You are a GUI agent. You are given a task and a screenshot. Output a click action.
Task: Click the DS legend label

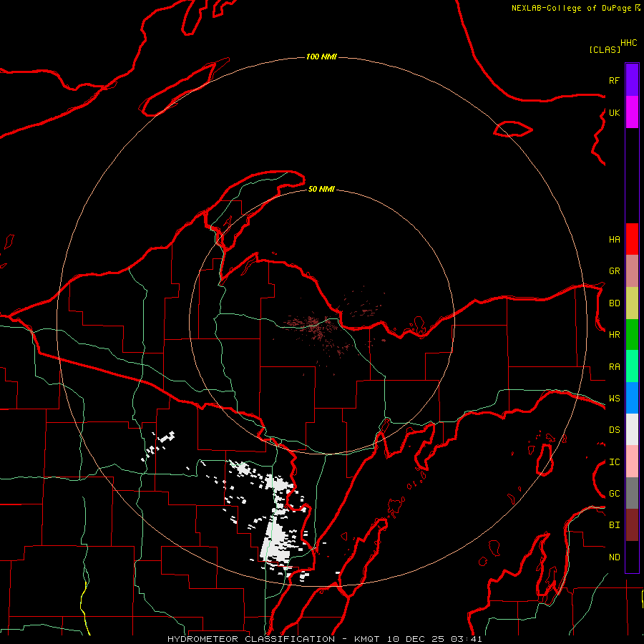614,430
